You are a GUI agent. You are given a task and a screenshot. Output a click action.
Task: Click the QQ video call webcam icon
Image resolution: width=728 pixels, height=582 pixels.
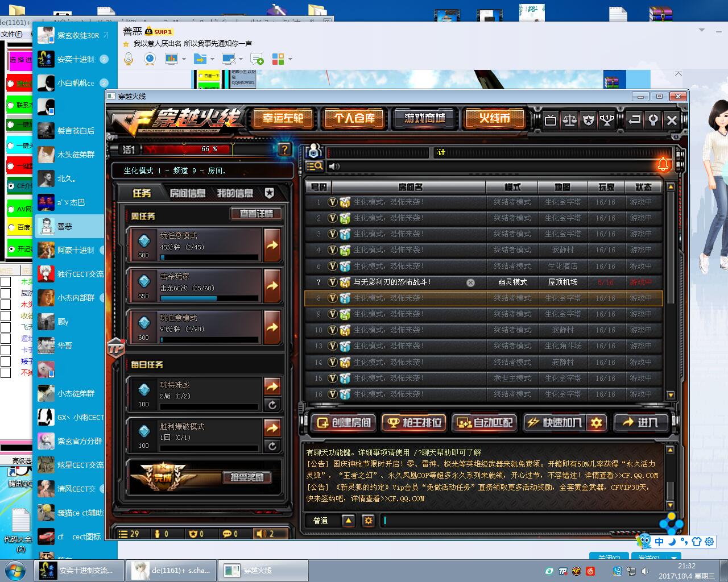tap(150, 59)
